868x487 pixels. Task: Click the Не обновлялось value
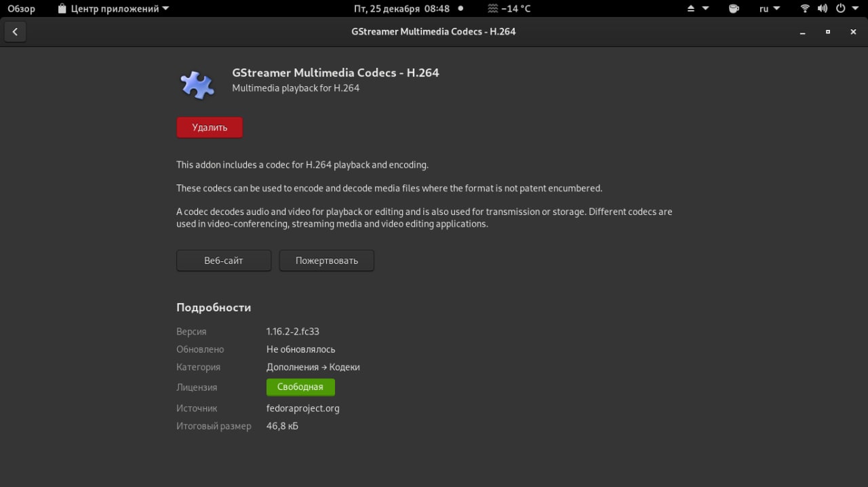(301, 349)
